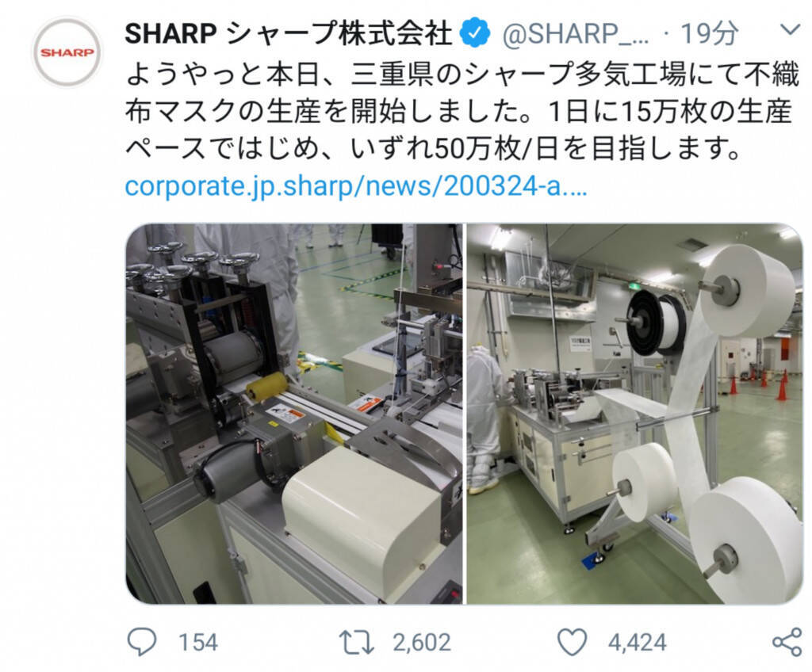This screenshot has width=812, height=672.
Task: Click the large white fabric roll in photo
Action: [x=749, y=292]
